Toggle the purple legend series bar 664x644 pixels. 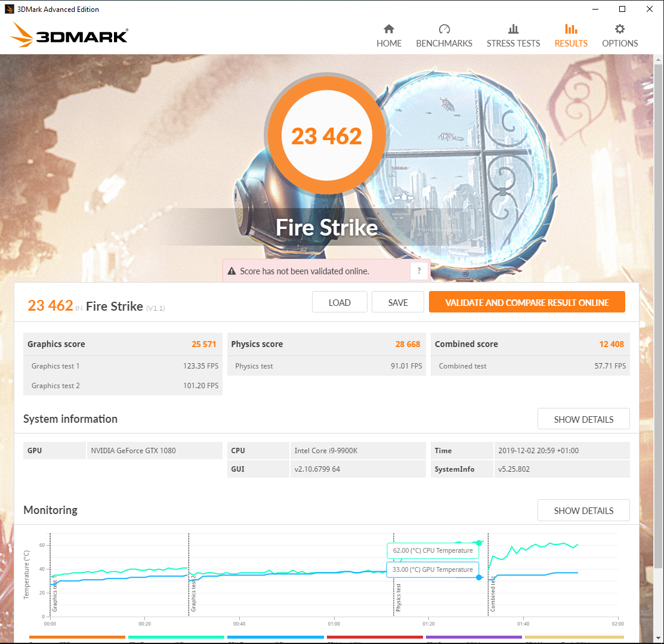[x=474, y=637]
